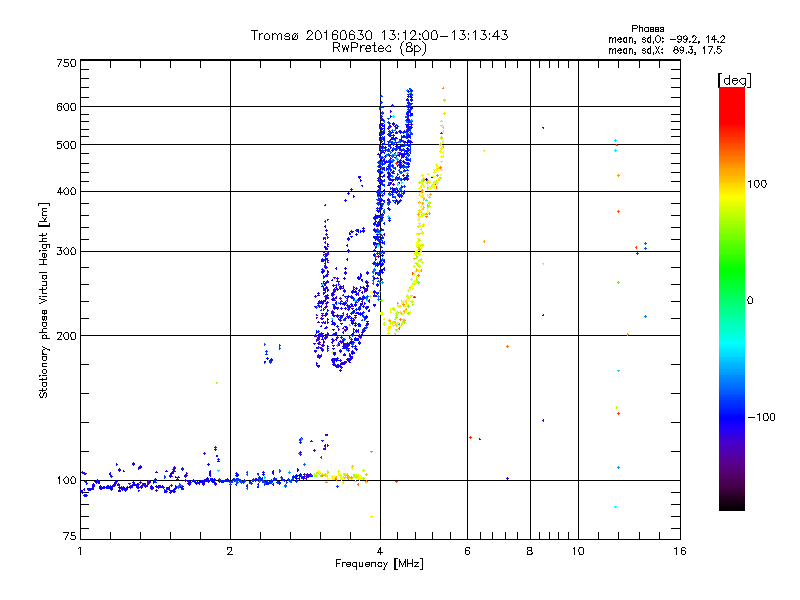Click the '4' MHz frequency tick label
This screenshot has width=800, height=600.
380,551
